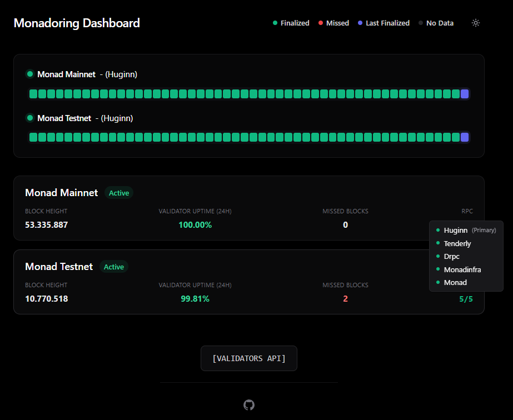Select Huginn (Primary) in the RPC list
The height and width of the screenshot is (420, 513).
pyautogui.click(x=466, y=231)
